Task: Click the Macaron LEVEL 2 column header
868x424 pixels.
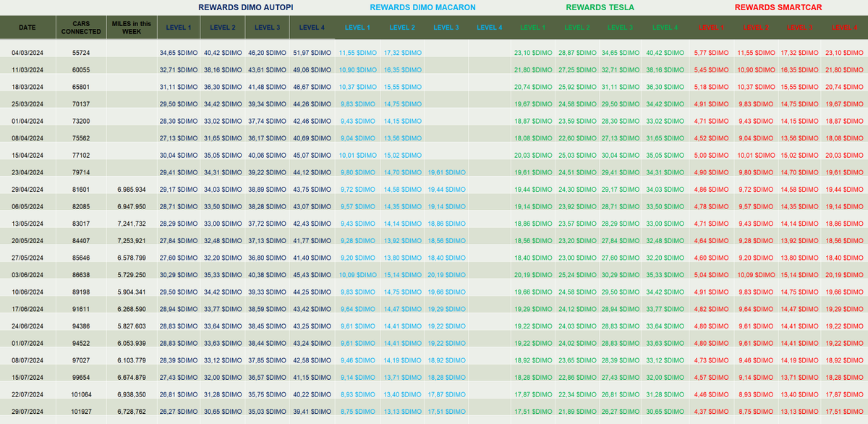Action: 402,27
